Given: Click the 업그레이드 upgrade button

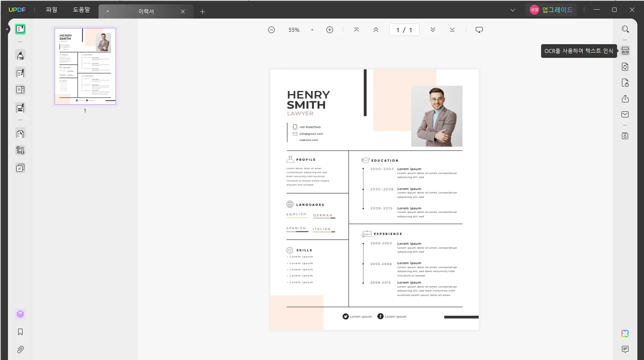Looking at the screenshot, I should pyautogui.click(x=551, y=10).
